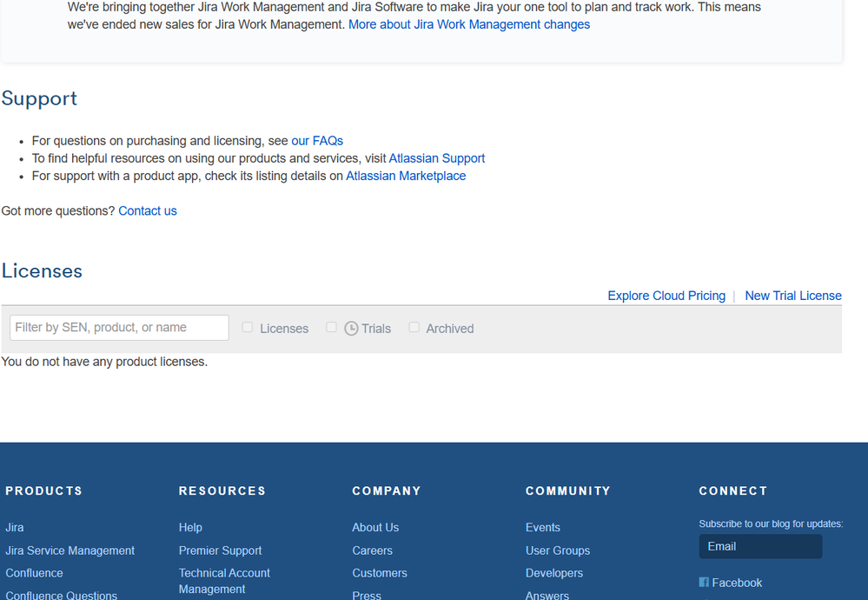Viewport: 868px width, 600px height.
Task: Click the COMPANY footer heading
Action: coord(387,490)
